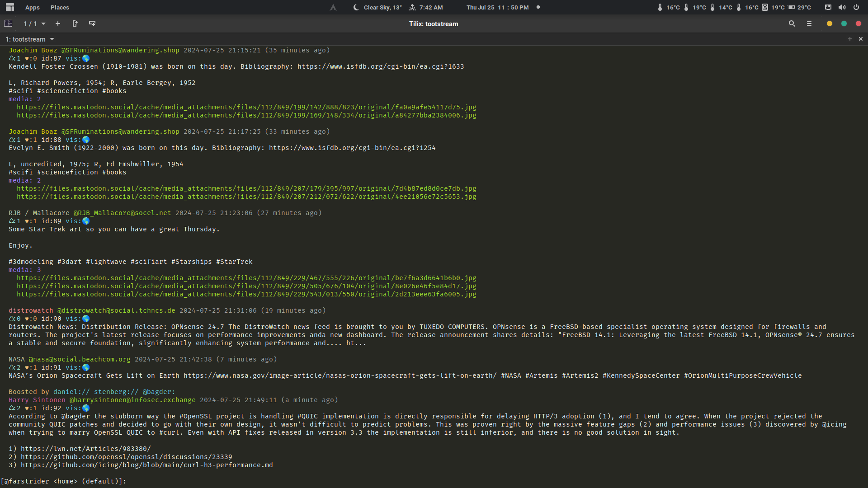Click the @RJB_Mallacore@socel.net handle
This screenshot has width=868, height=488.
(x=123, y=213)
